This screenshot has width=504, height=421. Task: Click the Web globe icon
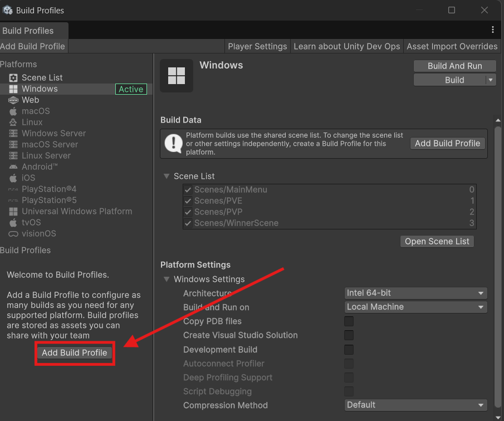[13, 100]
